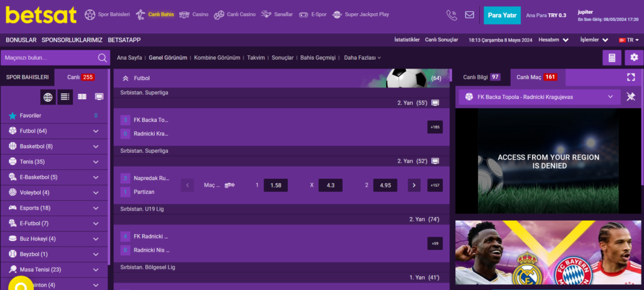The image size is (644, 290).
Task: Click the Basketbol ball icon
Action: (x=13, y=146)
